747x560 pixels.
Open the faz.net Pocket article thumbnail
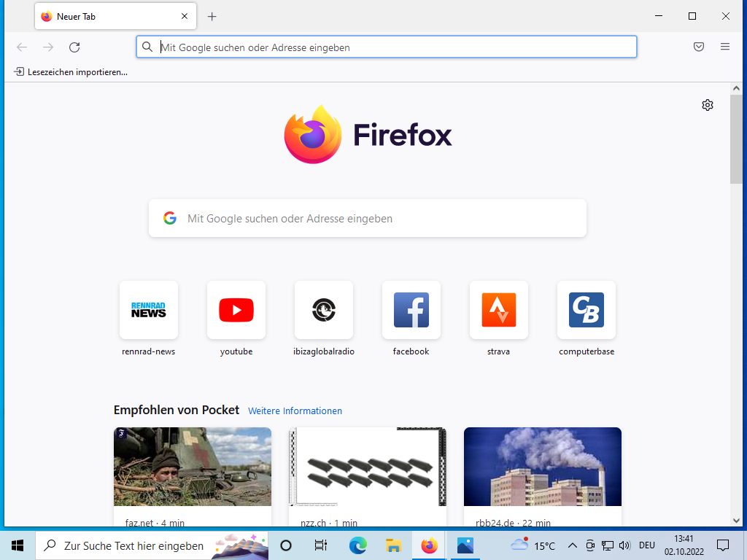[193, 467]
